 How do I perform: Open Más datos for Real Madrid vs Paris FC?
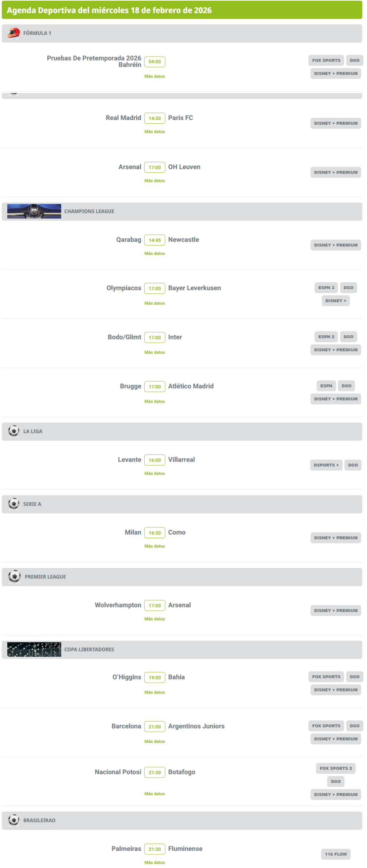coord(155,132)
